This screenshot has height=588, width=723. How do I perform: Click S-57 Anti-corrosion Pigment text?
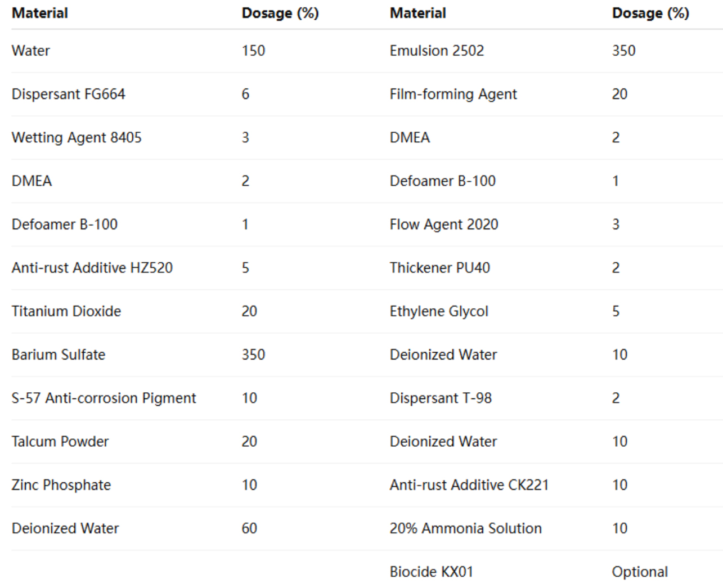click(104, 398)
